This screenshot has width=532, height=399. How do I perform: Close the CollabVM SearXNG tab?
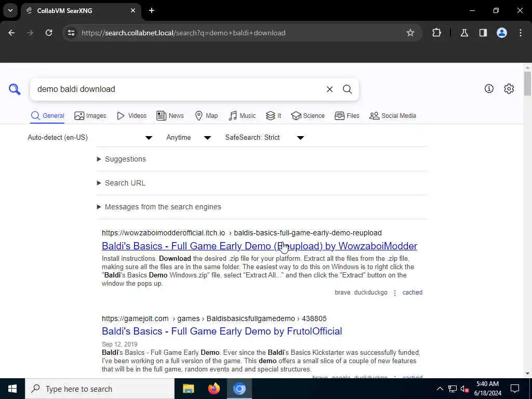(x=133, y=10)
